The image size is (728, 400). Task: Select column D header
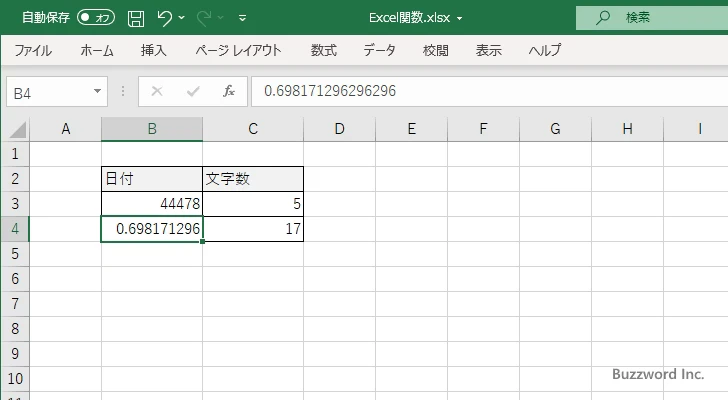[x=339, y=129]
